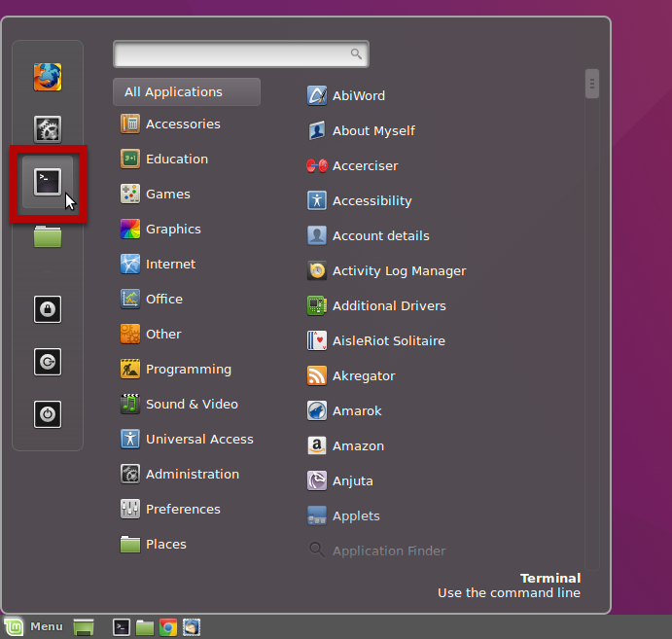672x639 pixels.
Task: Click the Anjuta icon
Action: coord(317,480)
